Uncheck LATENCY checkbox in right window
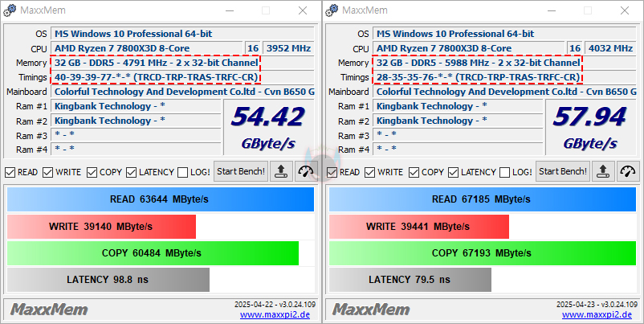Image resolution: width=644 pixels, height=324 pixels. (453, 172)
